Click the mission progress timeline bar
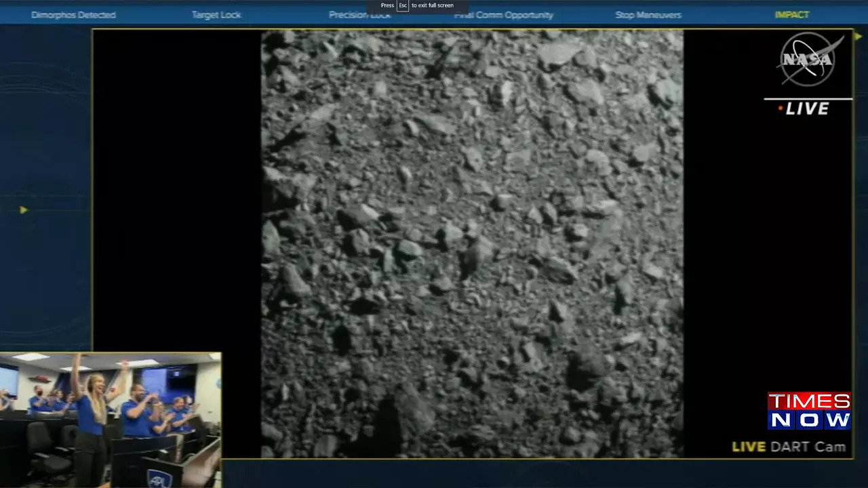 [434, 14]
